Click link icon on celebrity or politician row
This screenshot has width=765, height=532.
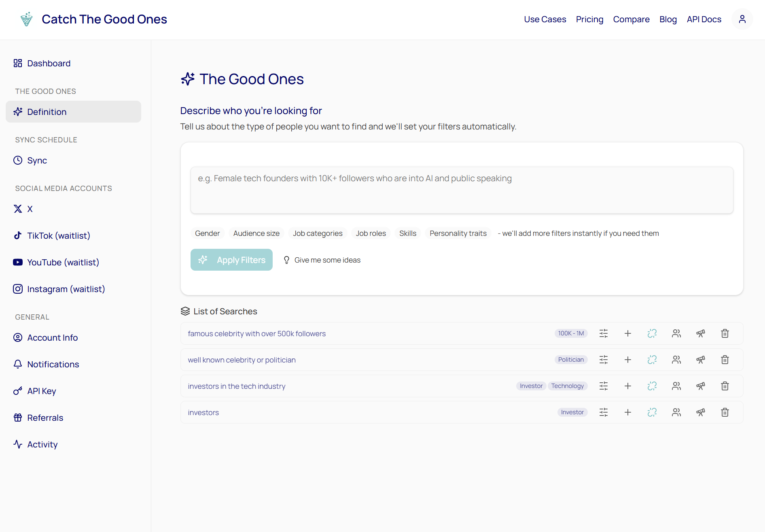pyautogui.click(x=652, y=360)
